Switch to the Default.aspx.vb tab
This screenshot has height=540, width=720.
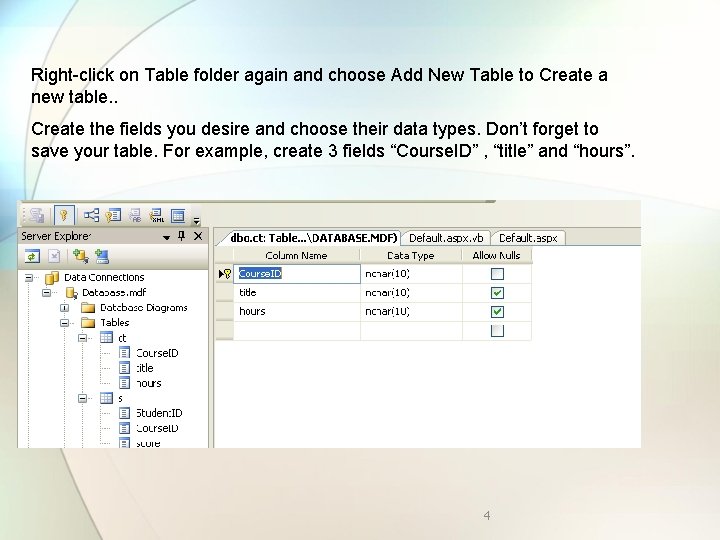(446, 238)
